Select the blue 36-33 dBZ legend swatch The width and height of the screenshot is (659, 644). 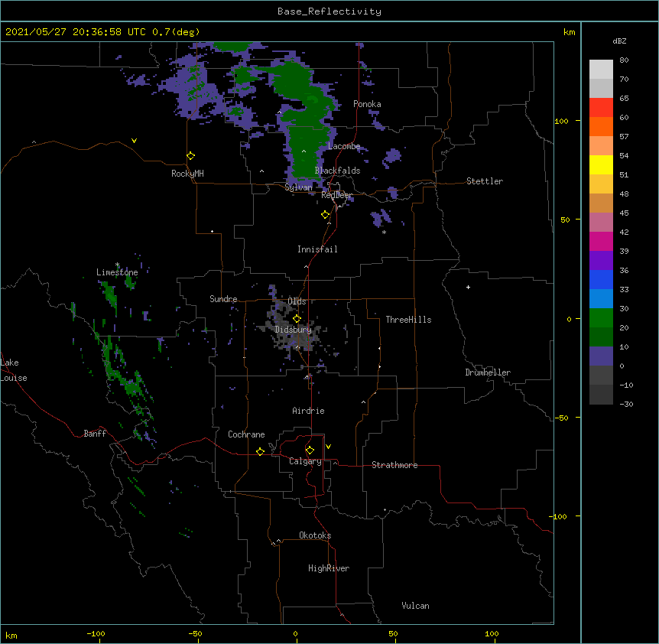(601, 279)
